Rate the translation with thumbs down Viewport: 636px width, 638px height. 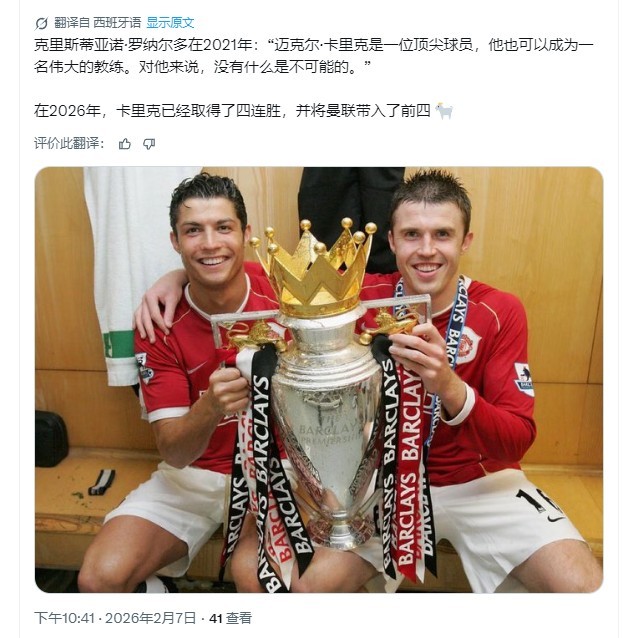149,144
